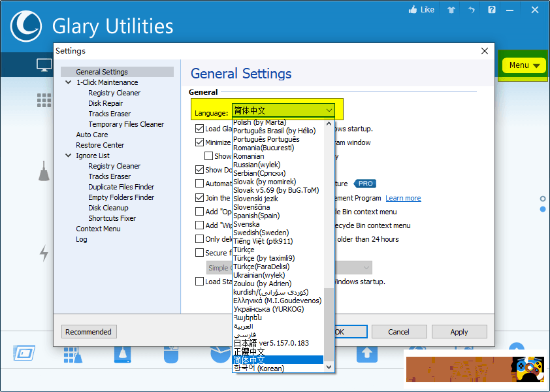The image size is (550, 392).
Task: Click the monitor overview icon in main window
Action: click(x=44, y=65)
